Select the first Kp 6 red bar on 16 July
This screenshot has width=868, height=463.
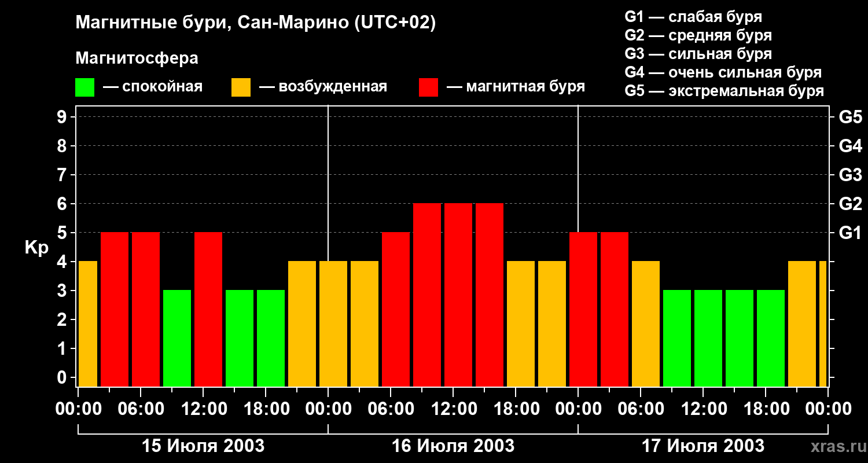[427, 295]
